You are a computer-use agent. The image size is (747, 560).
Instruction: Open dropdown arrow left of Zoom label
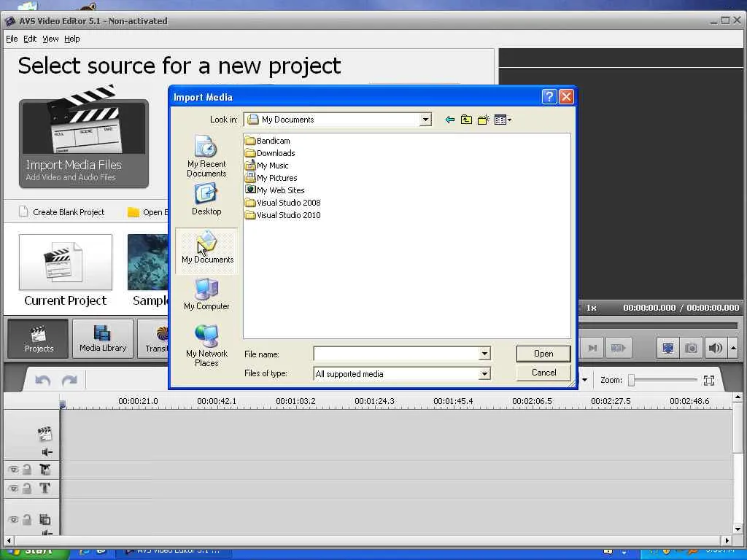(x=584, y=380)
